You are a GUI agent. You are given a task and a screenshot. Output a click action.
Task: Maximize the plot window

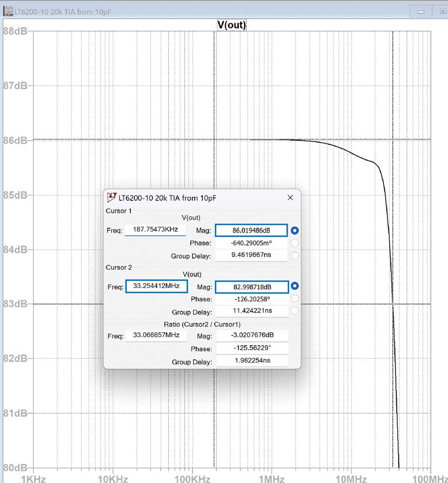tap(442, 11)
